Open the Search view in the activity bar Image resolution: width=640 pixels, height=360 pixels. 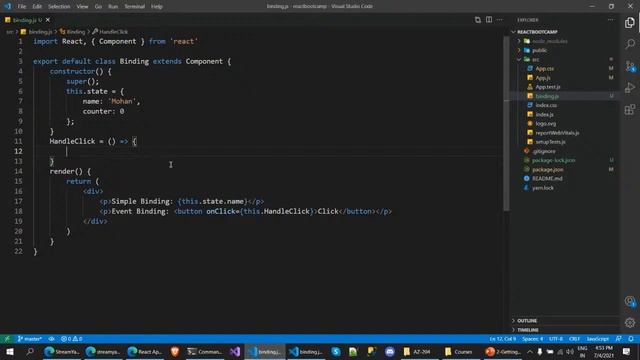click(630, 44)
